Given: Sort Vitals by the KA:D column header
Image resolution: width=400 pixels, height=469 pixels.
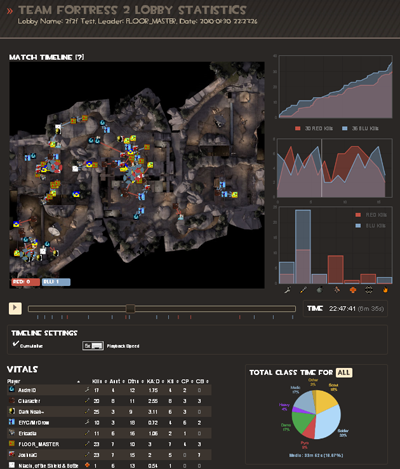Looking at the screenshot, I should click(152, 381).
